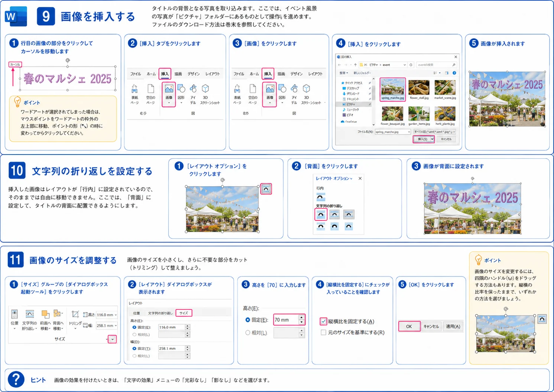The height and width of the screenshot is (392, 554).
Task: Click the up-folder arrow in the 図の挿入 dialog
Action: 355,65
